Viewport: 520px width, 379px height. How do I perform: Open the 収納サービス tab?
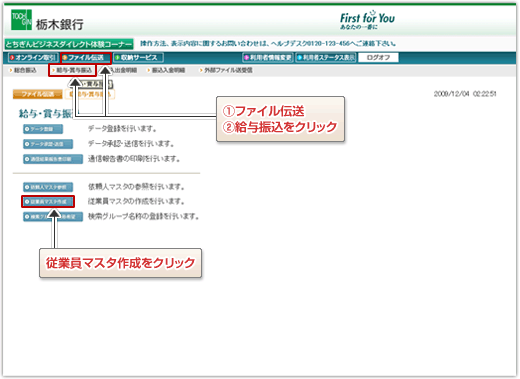click(138, 58)
